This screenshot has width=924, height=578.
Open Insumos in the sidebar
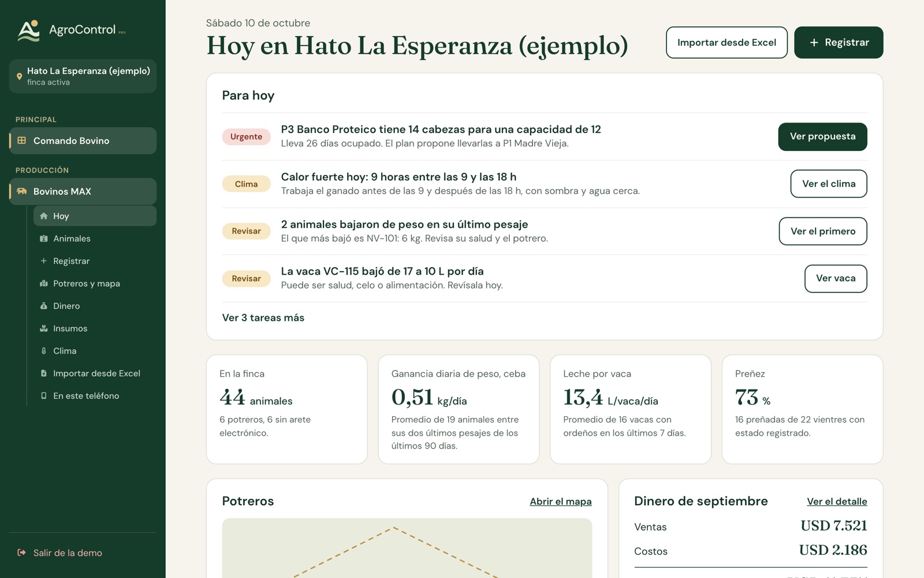click(95, 328)
